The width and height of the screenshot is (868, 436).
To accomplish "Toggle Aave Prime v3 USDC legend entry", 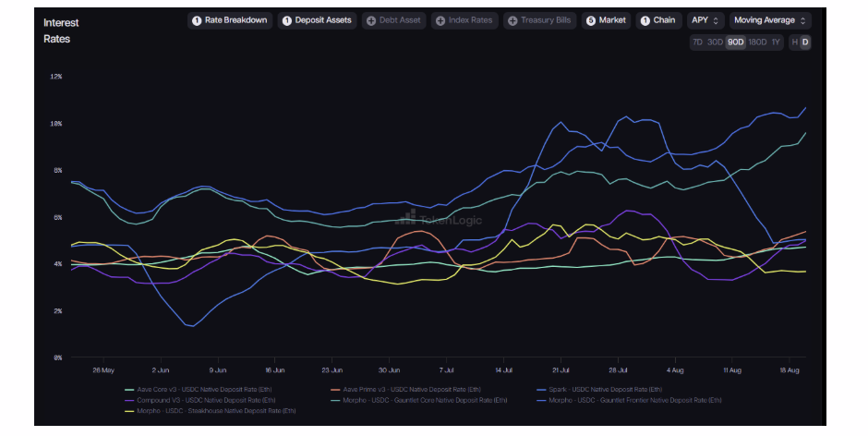I will click(405, 390).
